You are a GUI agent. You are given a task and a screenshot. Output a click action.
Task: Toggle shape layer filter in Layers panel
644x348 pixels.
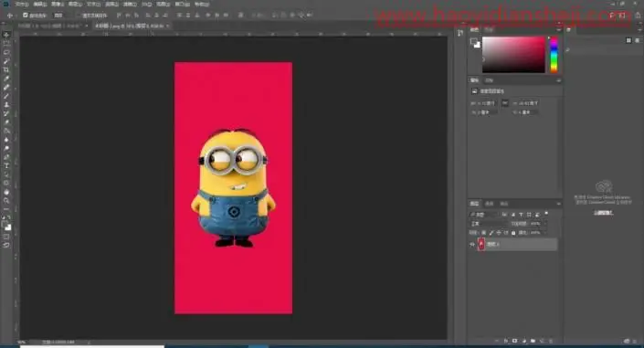[x=529, y=215]
